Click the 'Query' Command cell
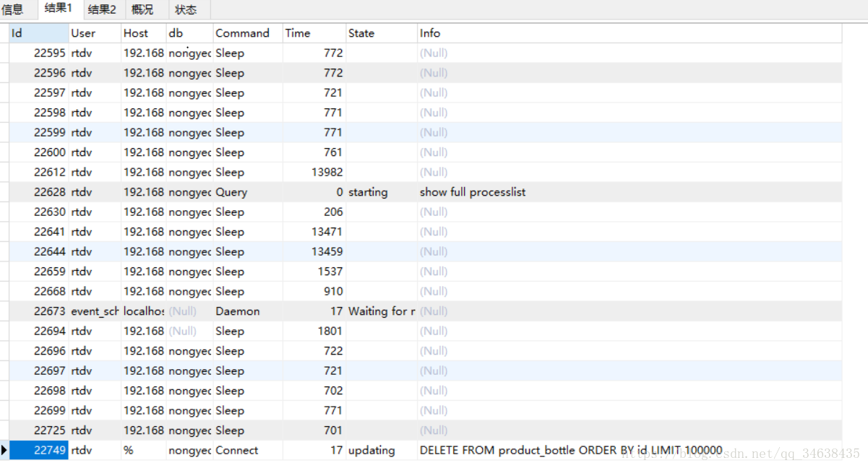This screenshot has height=468, width=868. pyautogui.click(x=248, y=192)
